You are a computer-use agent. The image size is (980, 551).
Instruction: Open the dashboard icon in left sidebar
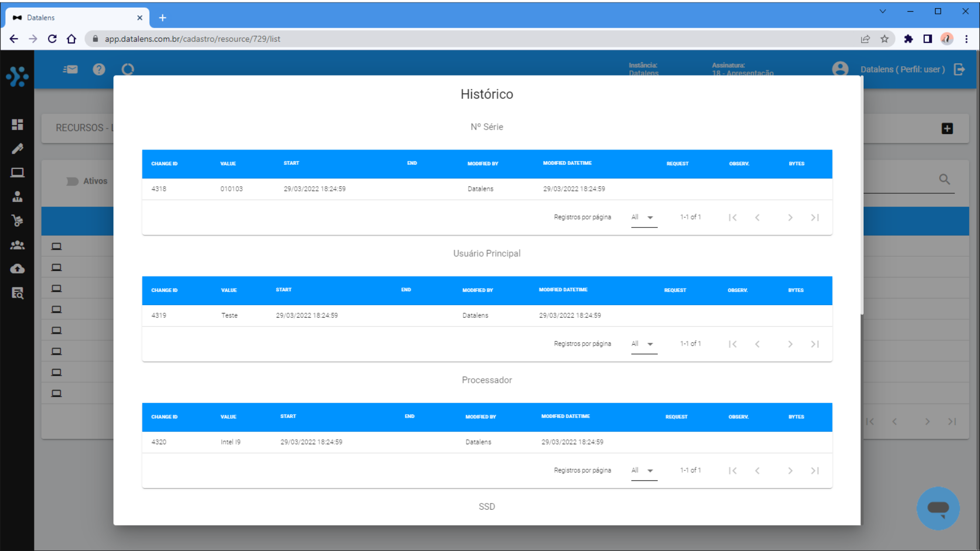[x=17, y=124]
